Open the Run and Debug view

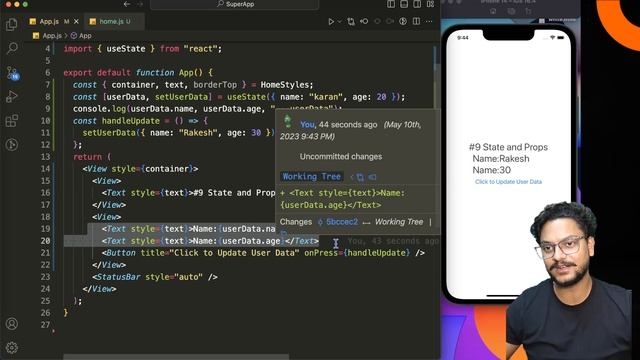[12, 97]
